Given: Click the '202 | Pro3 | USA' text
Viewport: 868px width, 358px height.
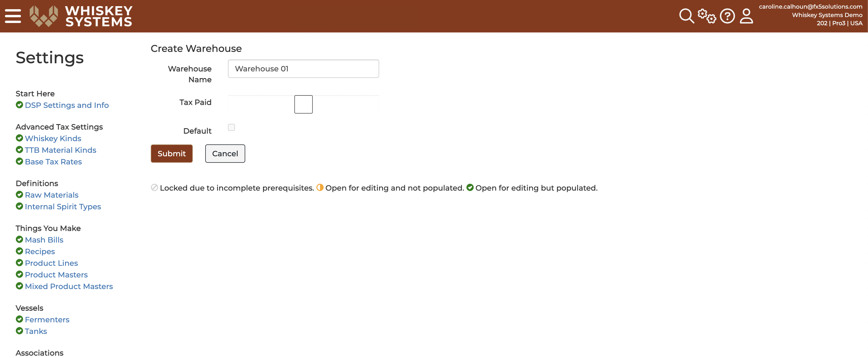Looking at the screenshot, I should pyautogui.click(x=839, y=23).
